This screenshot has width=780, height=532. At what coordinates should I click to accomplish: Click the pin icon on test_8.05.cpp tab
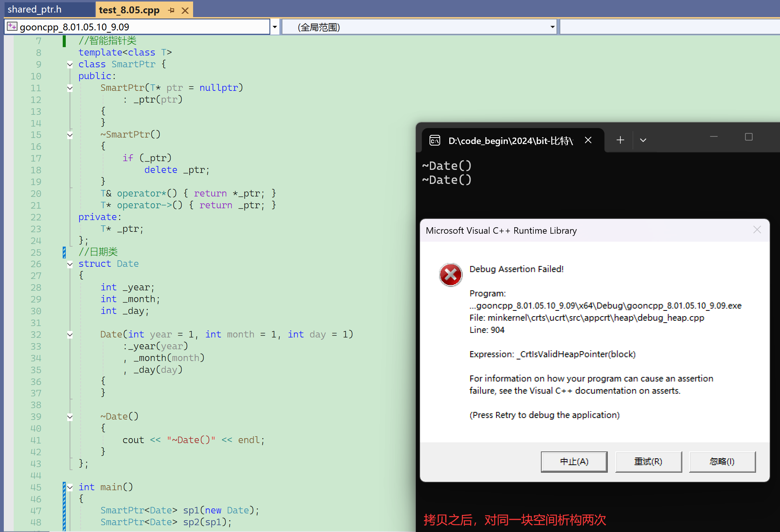171,10
